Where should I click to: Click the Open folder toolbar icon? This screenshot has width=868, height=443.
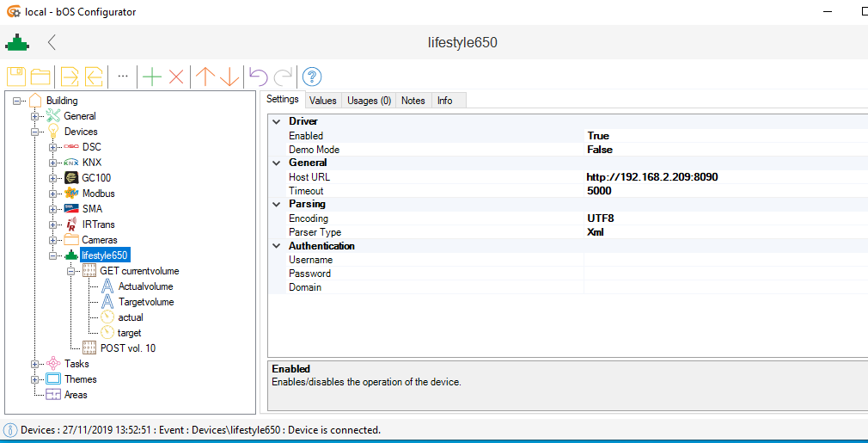(x=40, y=77)
